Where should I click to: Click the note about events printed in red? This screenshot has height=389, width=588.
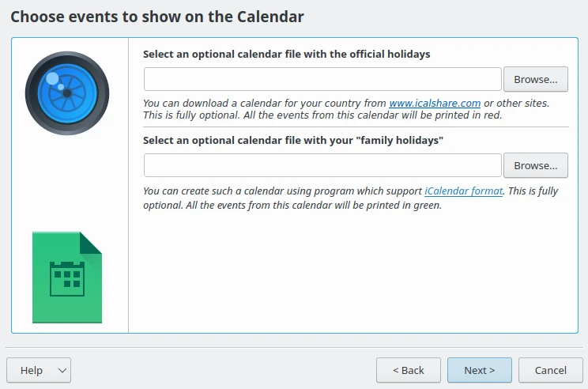coord(322,115)
